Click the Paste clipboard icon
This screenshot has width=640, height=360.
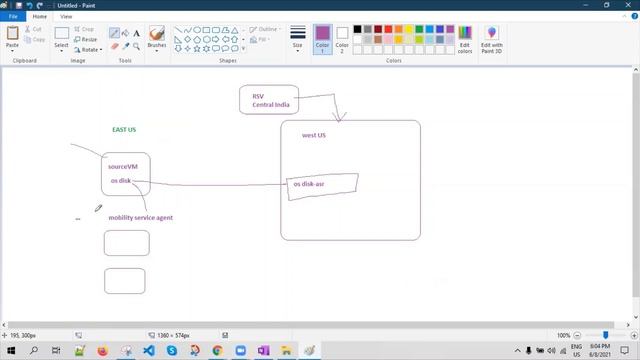pos(13,33)
